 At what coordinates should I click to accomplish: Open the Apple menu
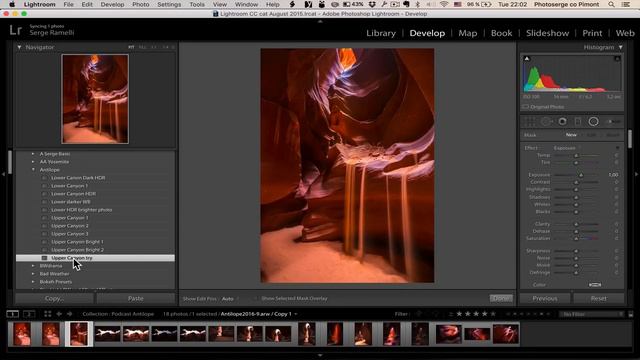[12, 4]
